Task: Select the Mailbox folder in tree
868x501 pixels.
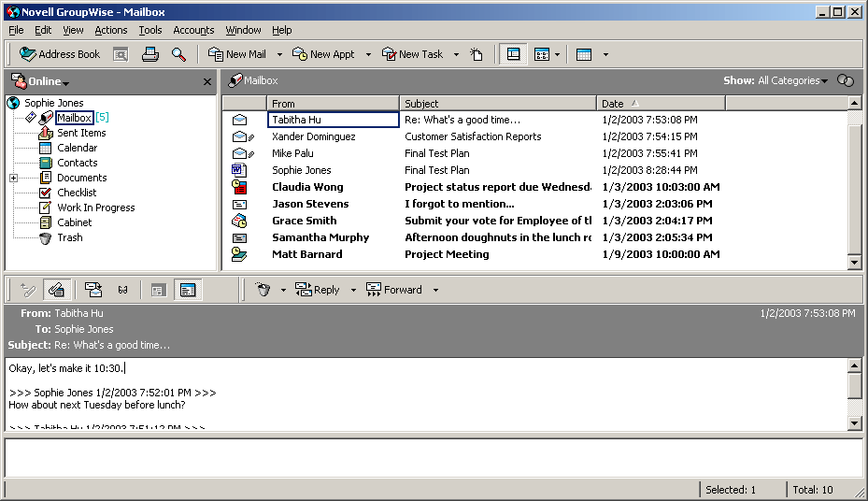Action: click(x=74, y=118)
